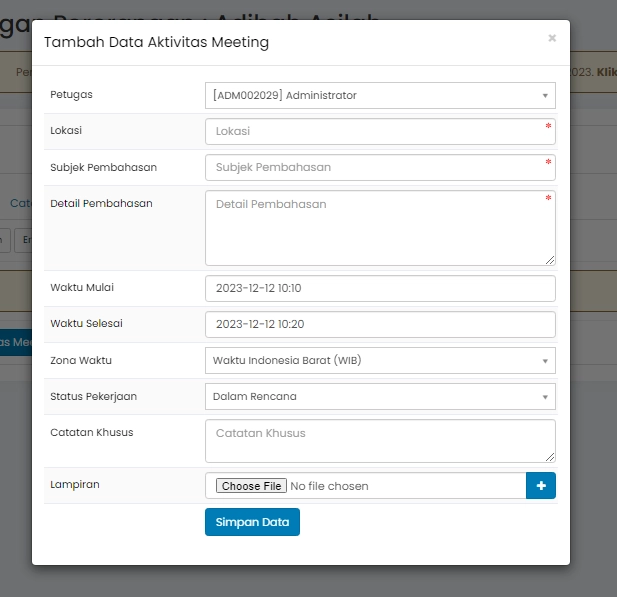Click the blue plus attachment button

541,486
